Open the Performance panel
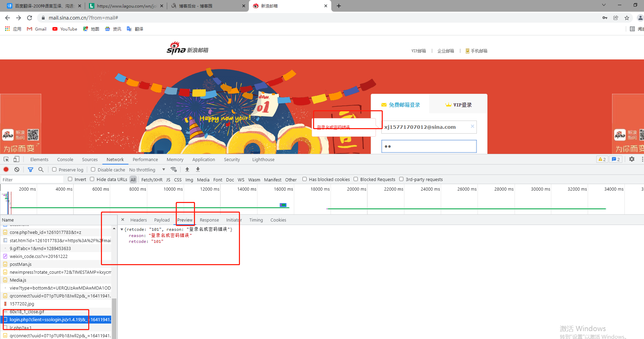The image size is (644, 339). 145,159
